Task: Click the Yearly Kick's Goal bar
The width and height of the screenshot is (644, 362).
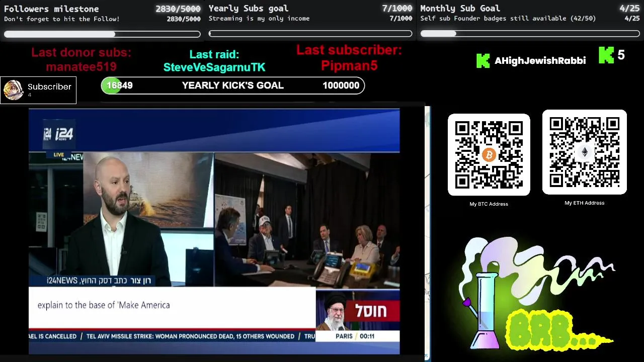Action: [x=233, y=85]
